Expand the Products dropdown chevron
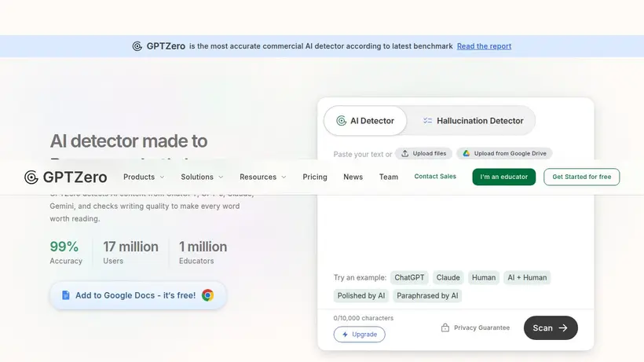Viewport: 644px width, 362px height. point(162,177)
